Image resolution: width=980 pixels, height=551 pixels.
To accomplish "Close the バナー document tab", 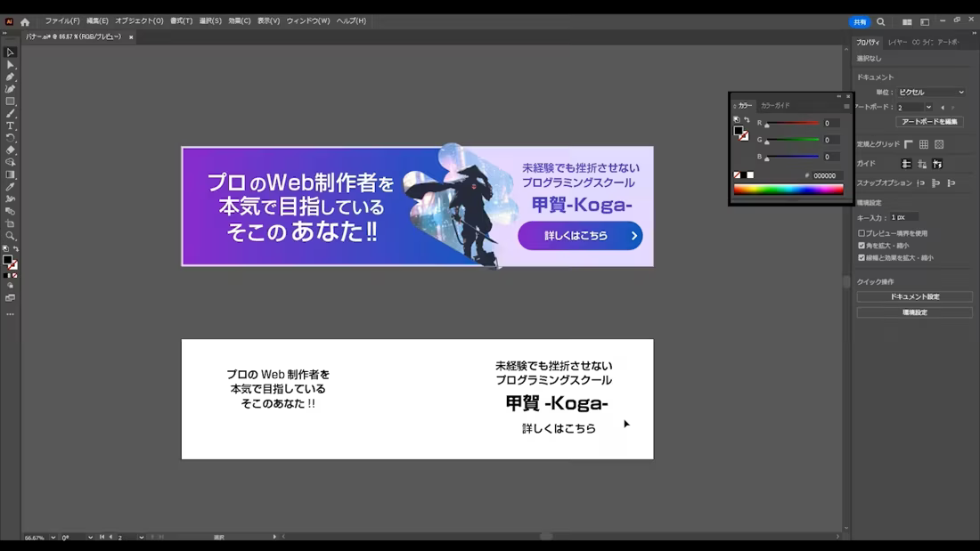I will click(x=131, y=37).
